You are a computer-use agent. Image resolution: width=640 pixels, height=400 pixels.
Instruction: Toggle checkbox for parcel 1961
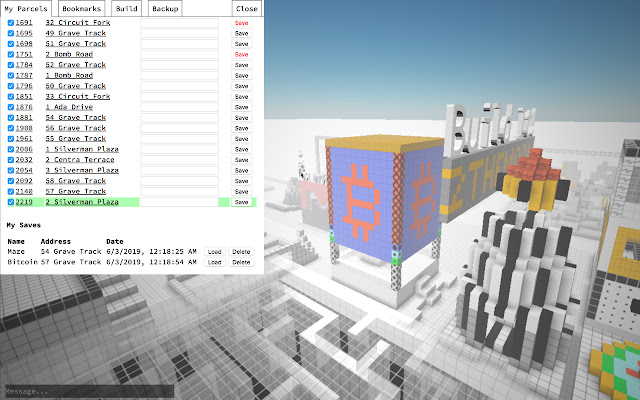click(11, 139)
